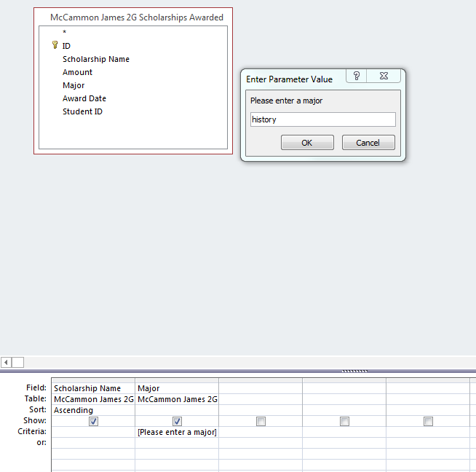Select the Amount field in the table list
The image size is (476, 472).
[77, 72]
